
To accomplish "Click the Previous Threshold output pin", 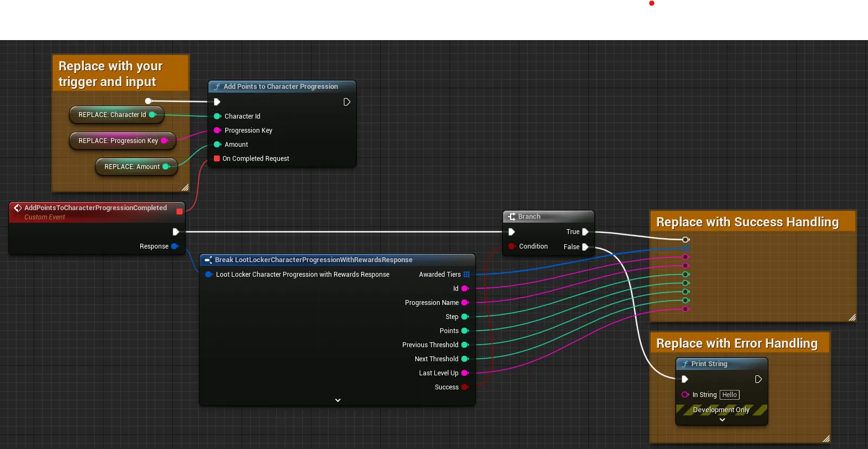I will click(x=465, y=345).
